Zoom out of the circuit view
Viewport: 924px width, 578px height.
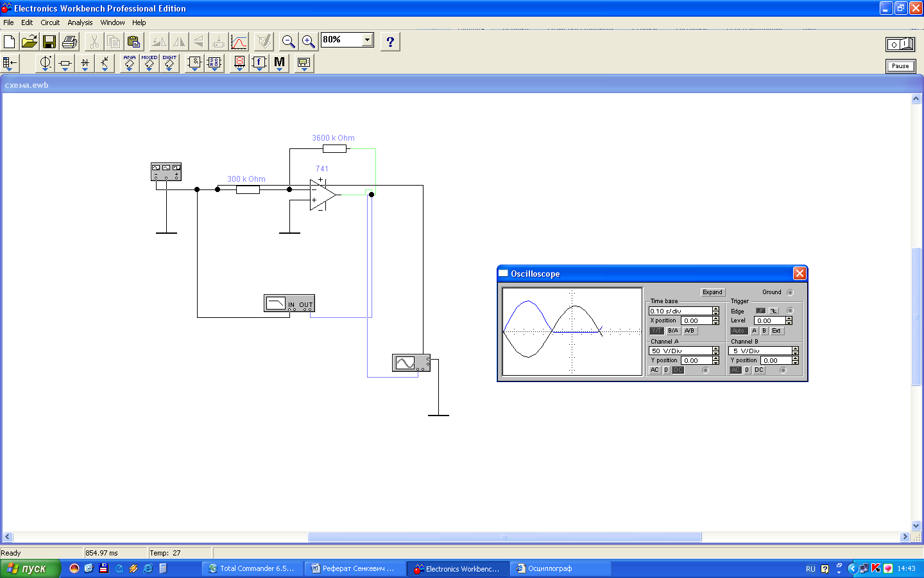pos(289,42)
